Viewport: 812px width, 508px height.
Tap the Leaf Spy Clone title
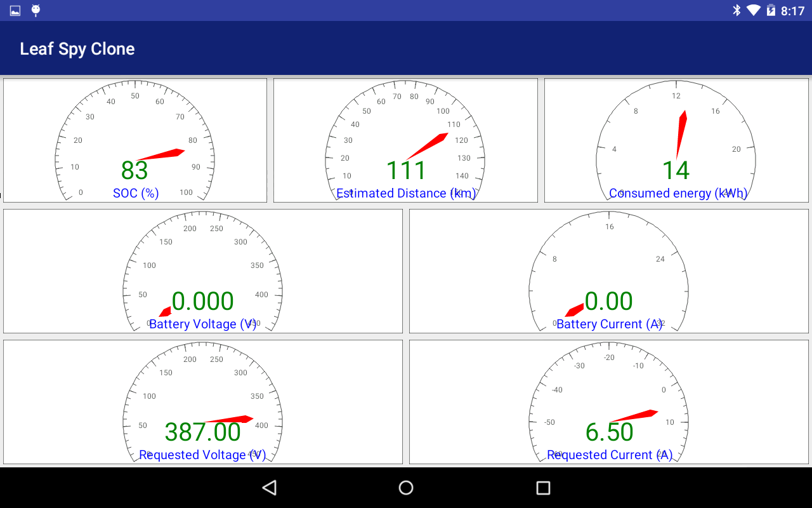pos(77,49)
